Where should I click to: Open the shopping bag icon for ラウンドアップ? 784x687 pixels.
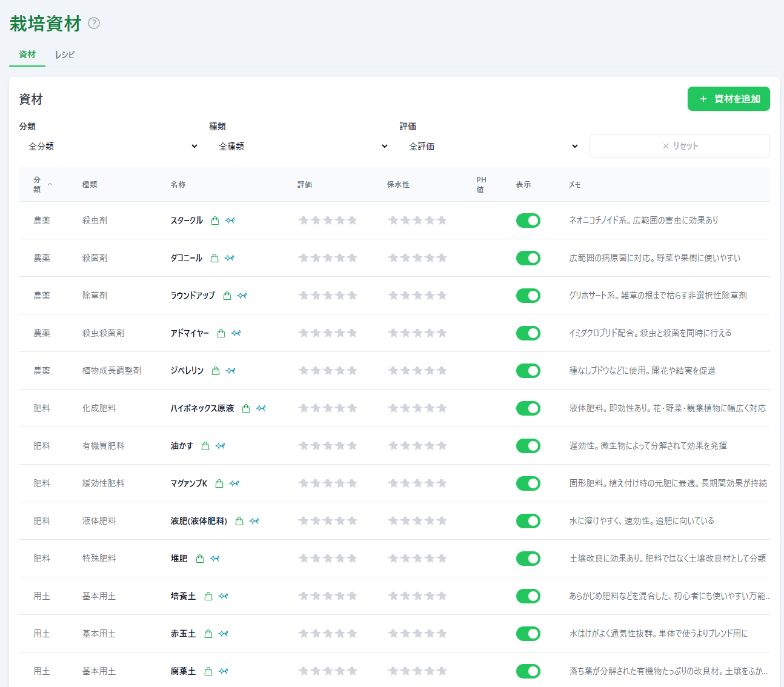click(227, 296)
